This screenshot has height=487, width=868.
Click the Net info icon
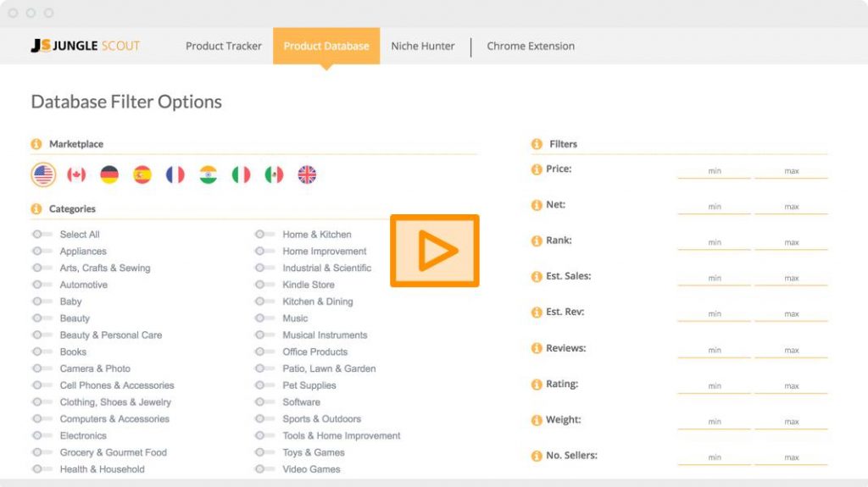537,205
